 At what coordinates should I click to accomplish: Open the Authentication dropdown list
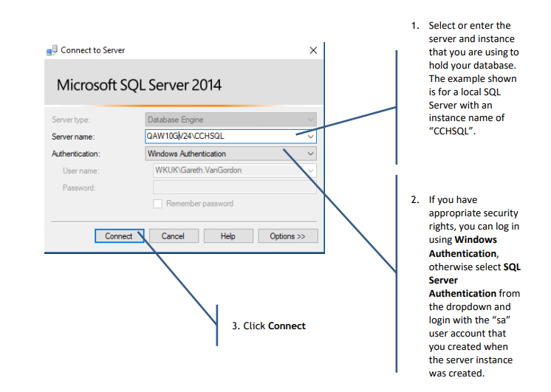[x=231, y=154]
